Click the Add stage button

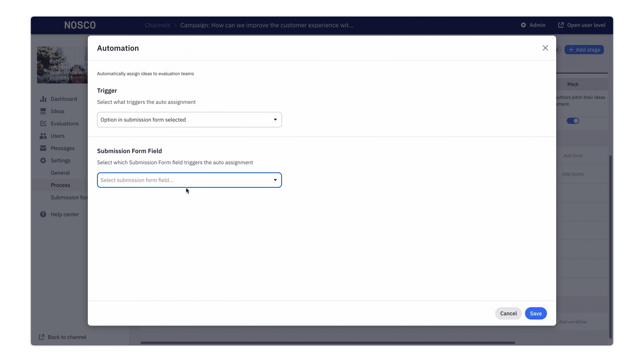(584, 49)
